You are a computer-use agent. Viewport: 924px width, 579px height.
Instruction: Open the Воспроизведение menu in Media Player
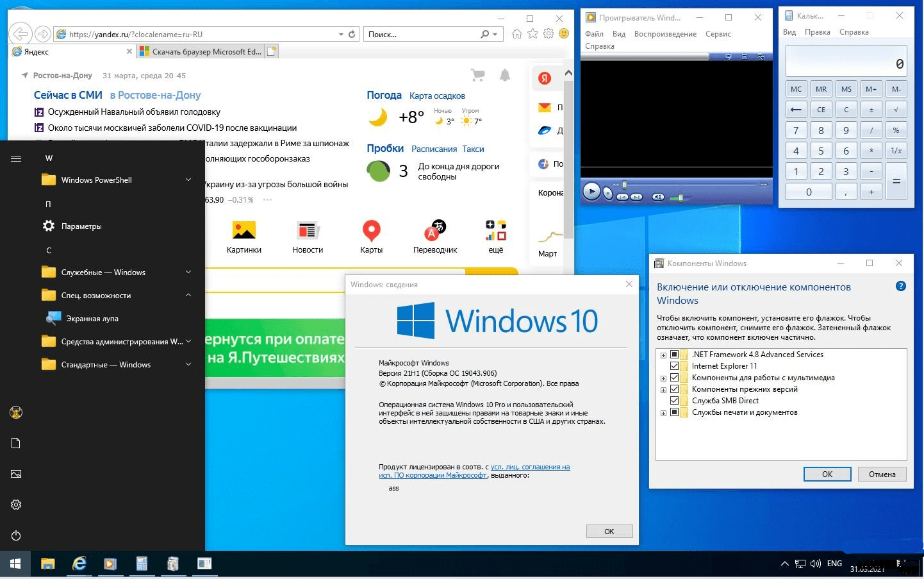click(x=665, y=34)
